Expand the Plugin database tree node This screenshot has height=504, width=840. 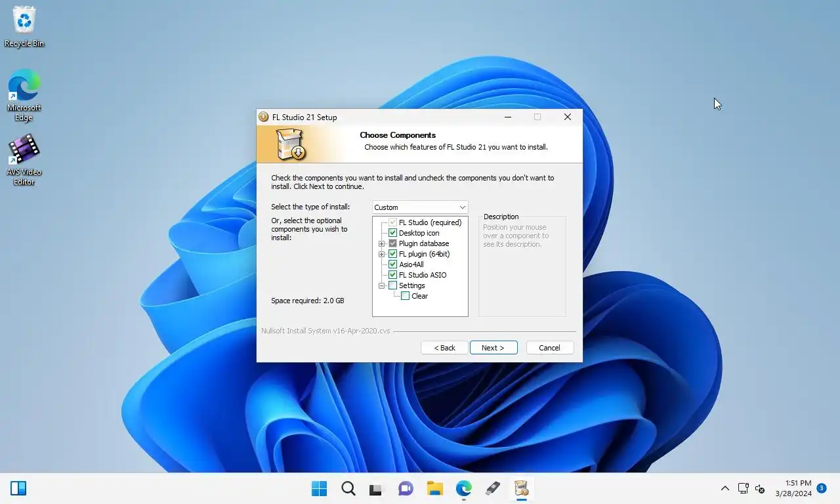tap(381, 243)
